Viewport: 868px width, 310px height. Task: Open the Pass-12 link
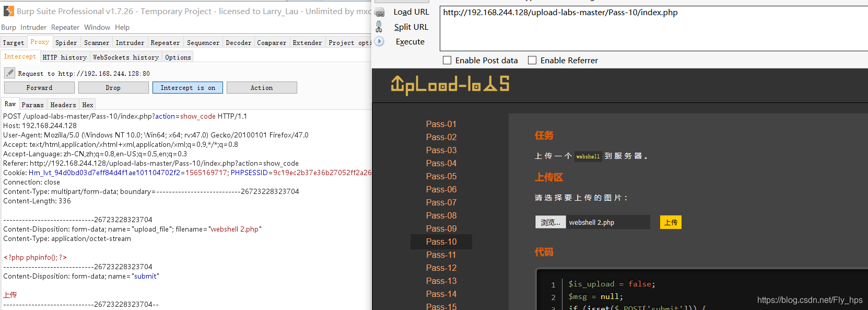(441, 268)
